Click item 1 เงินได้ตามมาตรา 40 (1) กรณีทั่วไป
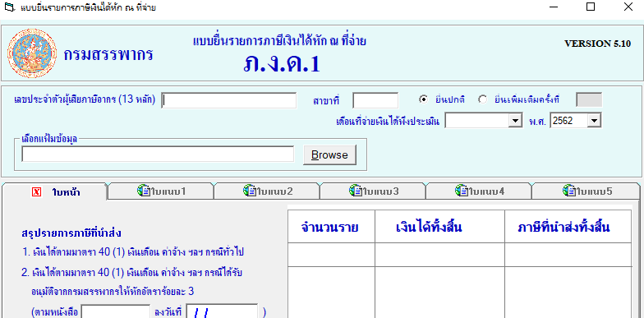The width and height of the screenshot is (644, 318). (x=133, y=252)
